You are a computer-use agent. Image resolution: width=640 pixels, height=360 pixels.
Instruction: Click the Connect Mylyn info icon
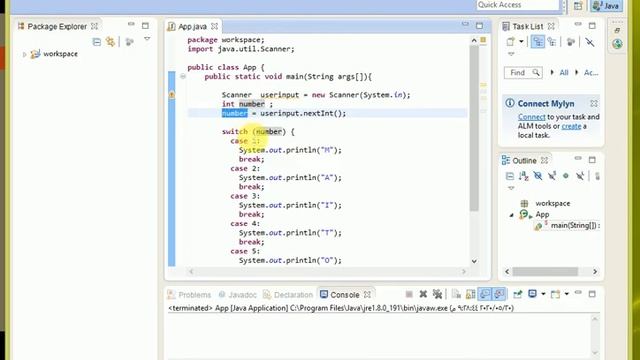(x=510, y=103)
